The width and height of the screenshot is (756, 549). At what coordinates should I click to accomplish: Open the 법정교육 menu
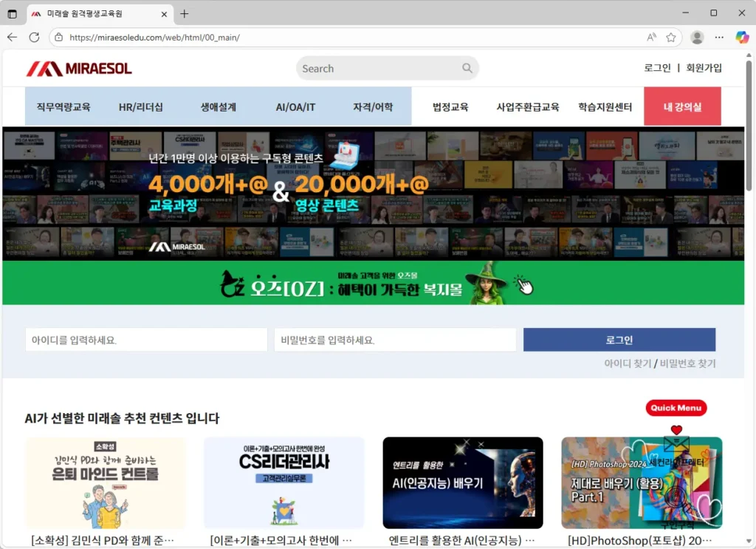(450, 106)
